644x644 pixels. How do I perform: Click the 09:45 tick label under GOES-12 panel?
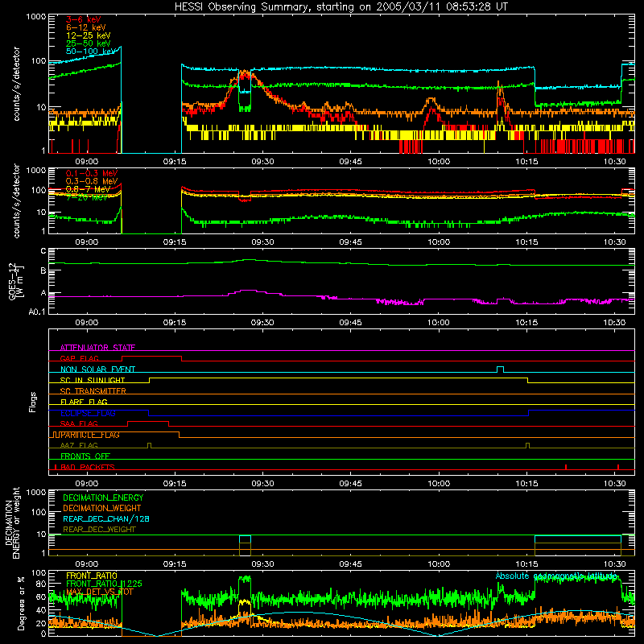coord(350,323)
